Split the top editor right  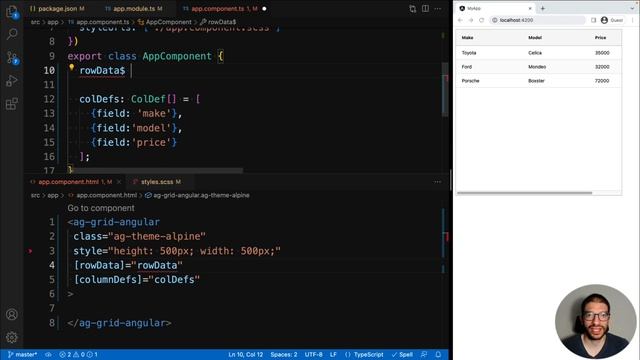(x=425, y=9)
